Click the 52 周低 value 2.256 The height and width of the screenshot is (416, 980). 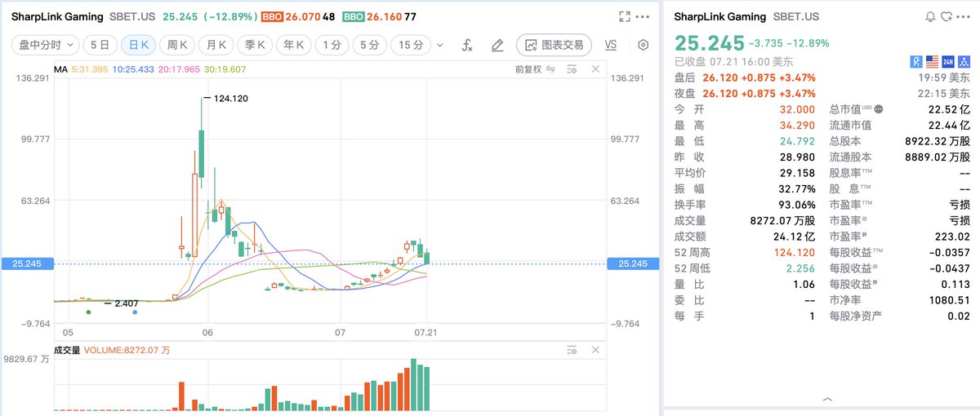point(800,268)
